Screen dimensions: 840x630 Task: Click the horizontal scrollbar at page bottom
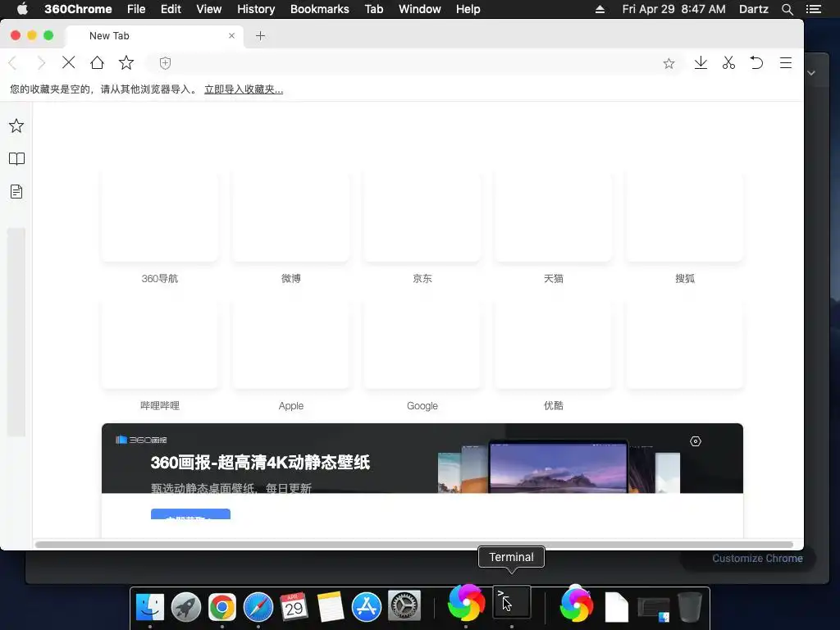coord(414,545)
